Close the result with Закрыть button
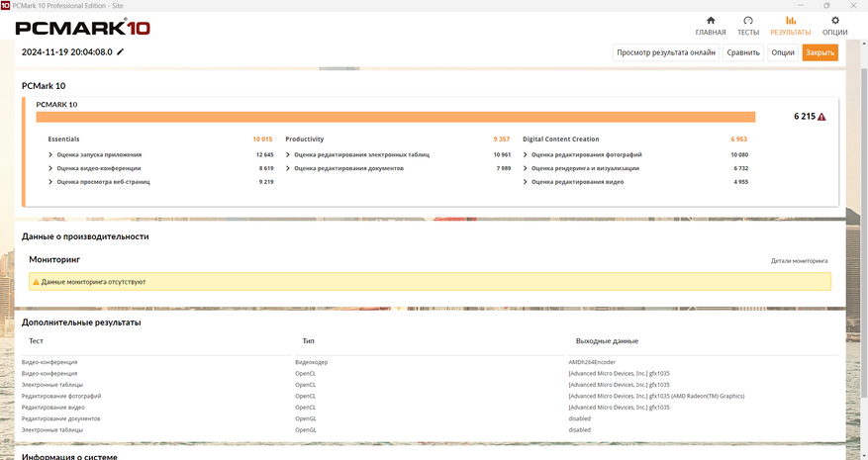This screenshot has width=868, height=460. coord(820,52)
